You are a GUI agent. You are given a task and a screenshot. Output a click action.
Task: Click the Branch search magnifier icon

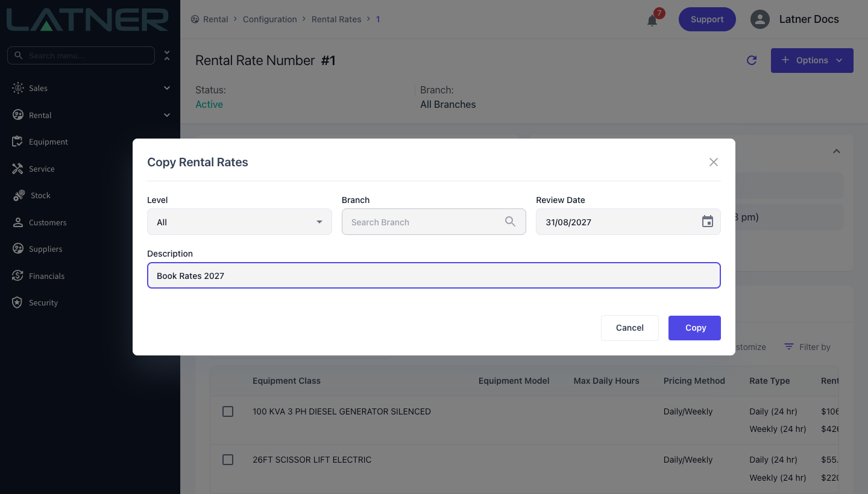511,222
